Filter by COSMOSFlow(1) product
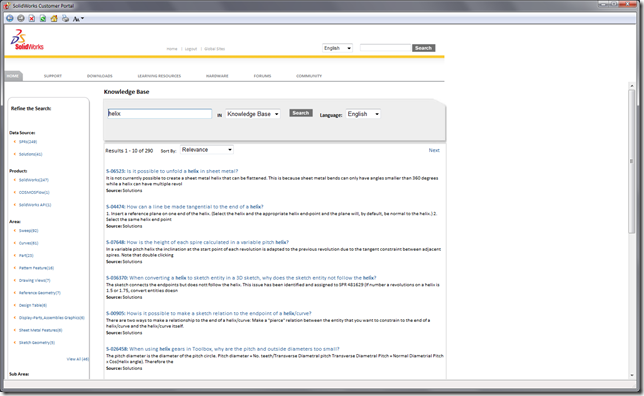Image resolution: width=644 pixels, height=396 pixels. pyautogui.click(x=34, y=192)
